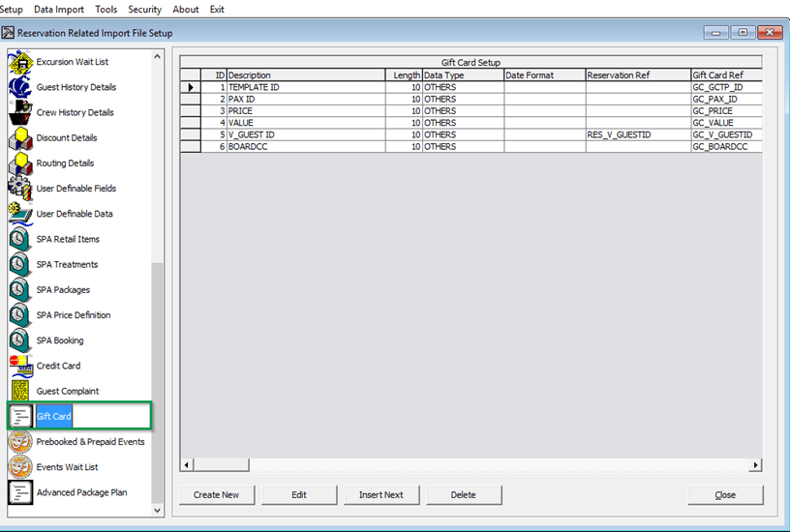This screenshot has width=790, height=532.
Task: Click the Events Wait List mask icon
Action: [20, 467]
